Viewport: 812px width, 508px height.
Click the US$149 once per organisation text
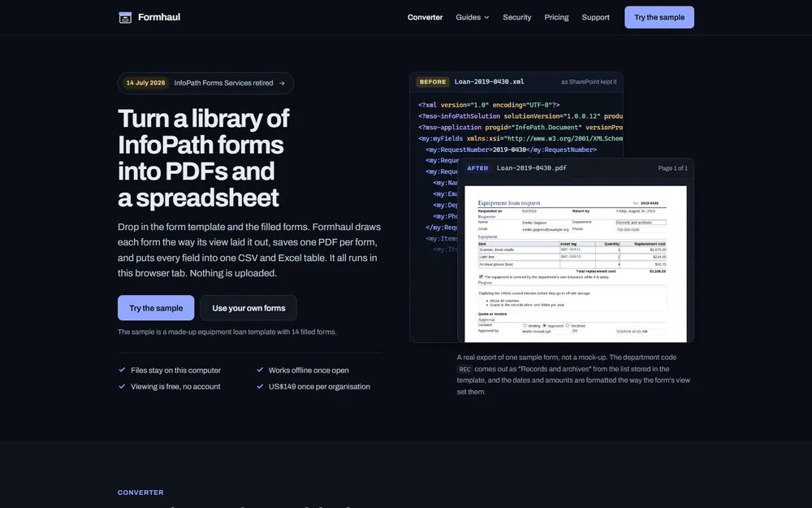(319, 387)
